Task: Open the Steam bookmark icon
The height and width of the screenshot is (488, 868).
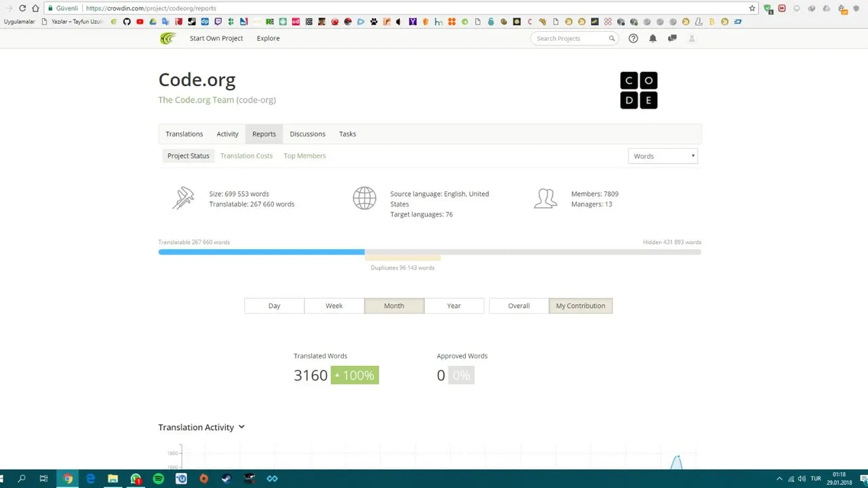Action: click(x=192, y=22)
